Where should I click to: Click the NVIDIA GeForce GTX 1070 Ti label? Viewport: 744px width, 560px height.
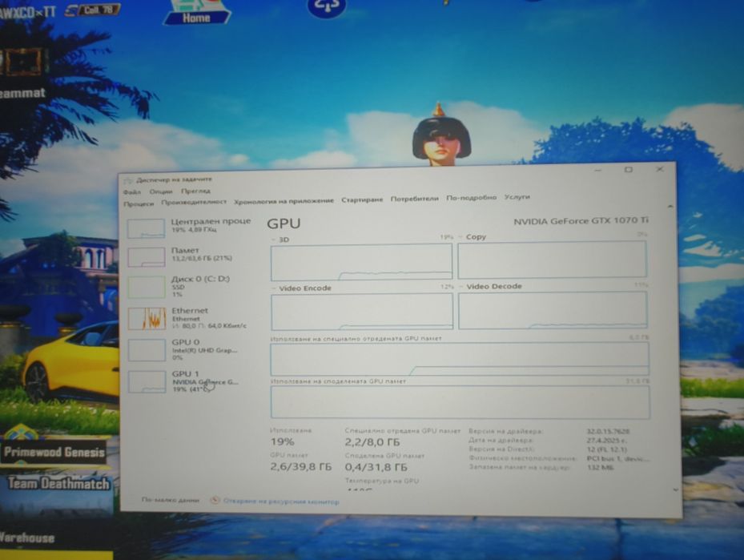(x=581, y=220)
